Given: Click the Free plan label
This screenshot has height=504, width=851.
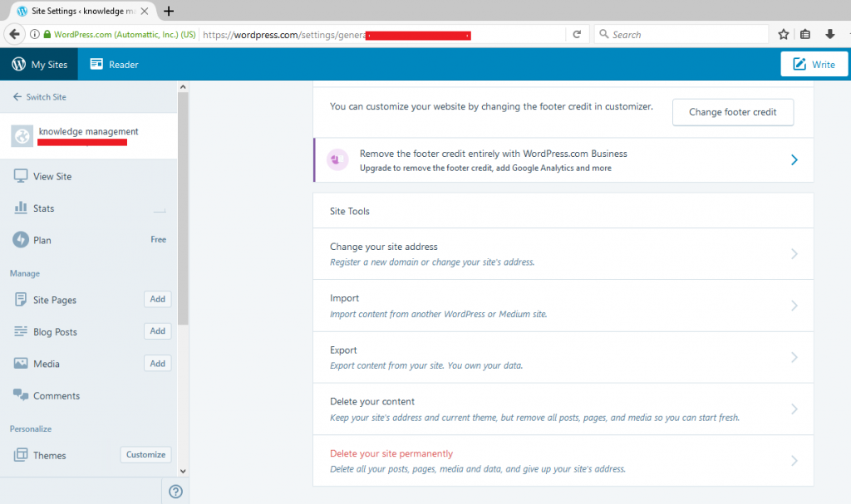Looking at the screenshot, I should point(159,239).
